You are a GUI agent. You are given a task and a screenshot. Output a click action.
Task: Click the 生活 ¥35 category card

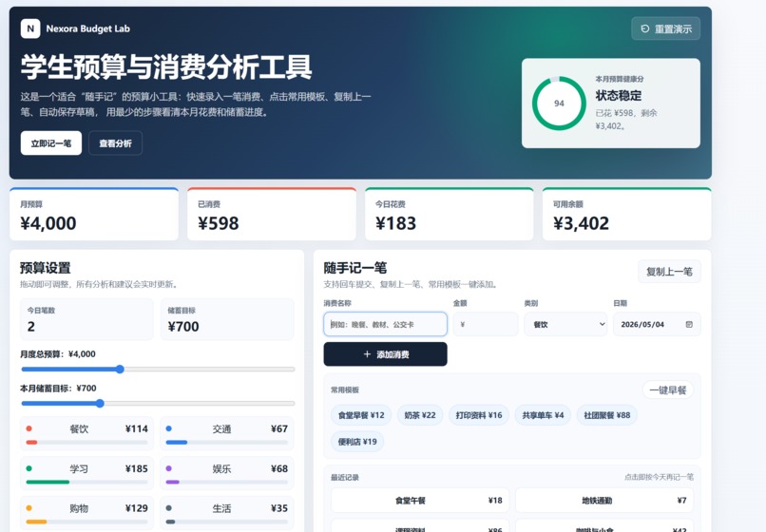[227, 513]
